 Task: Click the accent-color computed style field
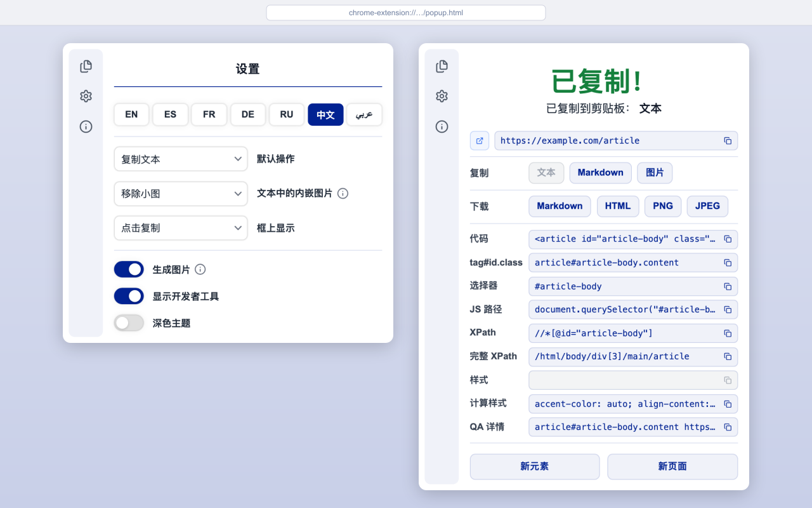633,404
